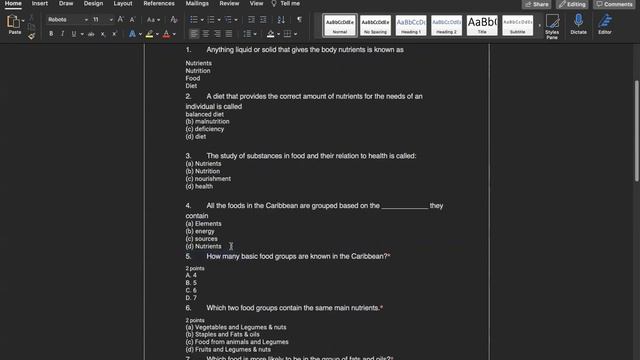The width and height of the screenshot is (640, 360).
Task: Toggle bold formatting
Action: pyautogui.click(x=51, y=34)
